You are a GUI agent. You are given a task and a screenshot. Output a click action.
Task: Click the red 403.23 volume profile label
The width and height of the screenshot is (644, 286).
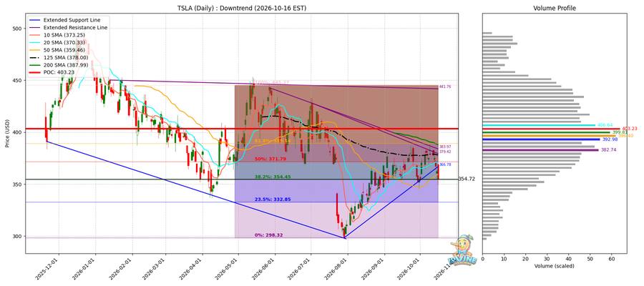tap(630, 129)
